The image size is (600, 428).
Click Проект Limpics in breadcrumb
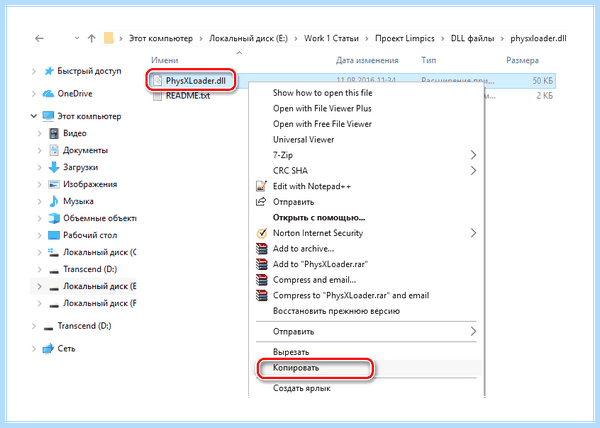(405, 38)
